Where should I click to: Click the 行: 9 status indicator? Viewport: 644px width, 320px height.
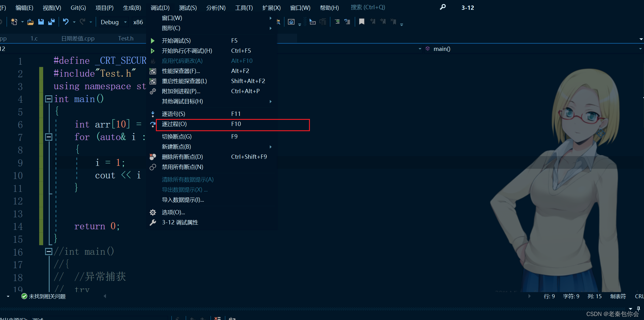pyautogui.click(x=549, y=296)
